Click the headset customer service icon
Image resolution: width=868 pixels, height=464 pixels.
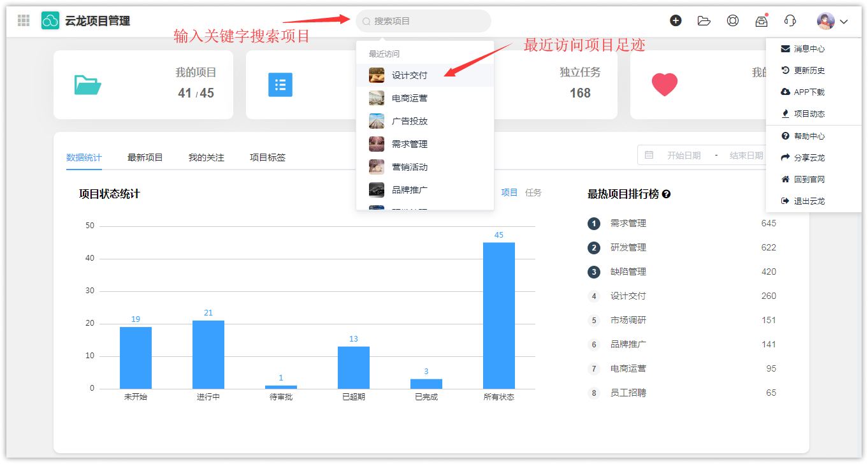point(790,21)
